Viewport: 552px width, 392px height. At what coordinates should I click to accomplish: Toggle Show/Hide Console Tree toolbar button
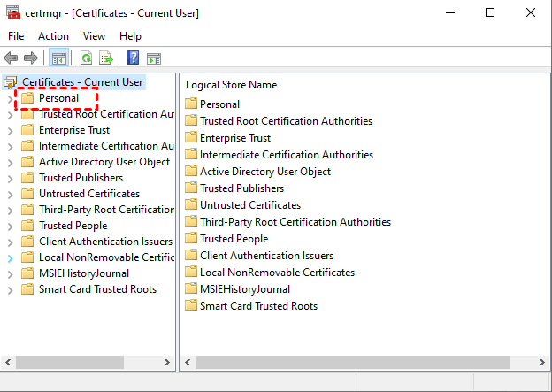coord(59,58)
